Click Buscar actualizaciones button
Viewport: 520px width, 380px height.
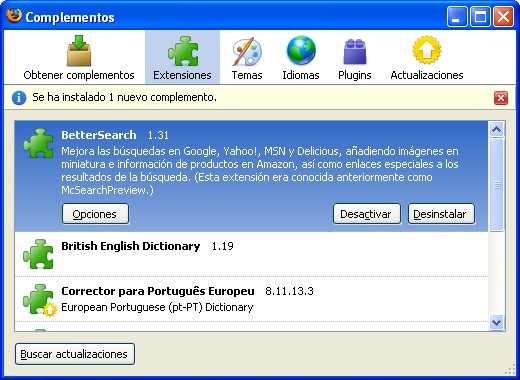(75, 354)
